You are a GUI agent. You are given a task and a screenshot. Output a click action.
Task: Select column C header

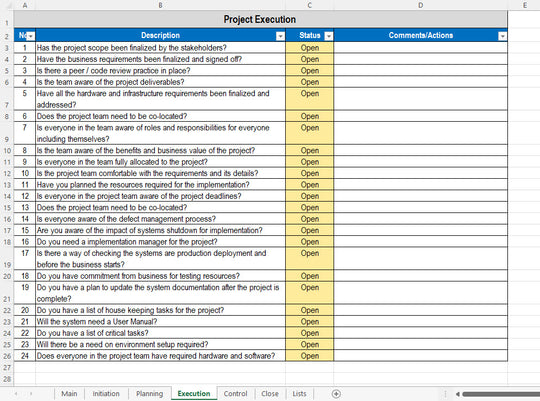pos(309,5)
